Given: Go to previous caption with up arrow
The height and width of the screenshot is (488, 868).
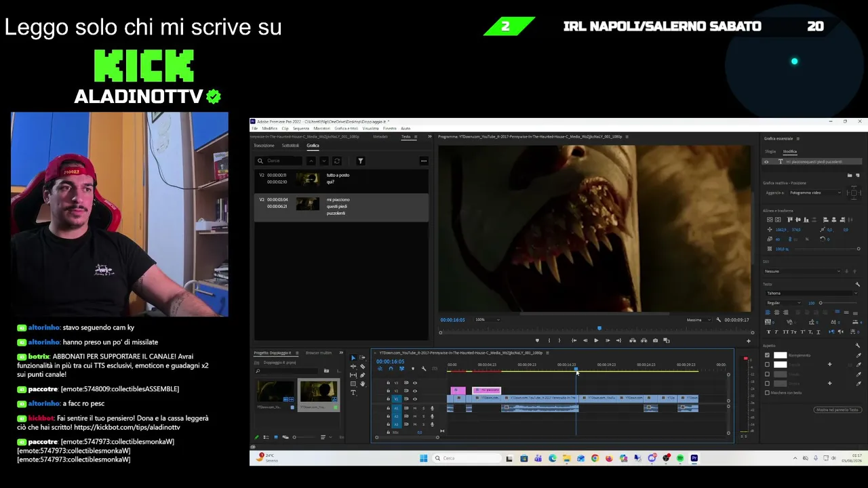Looking at the screenshot, I should (x=311, y=161).
